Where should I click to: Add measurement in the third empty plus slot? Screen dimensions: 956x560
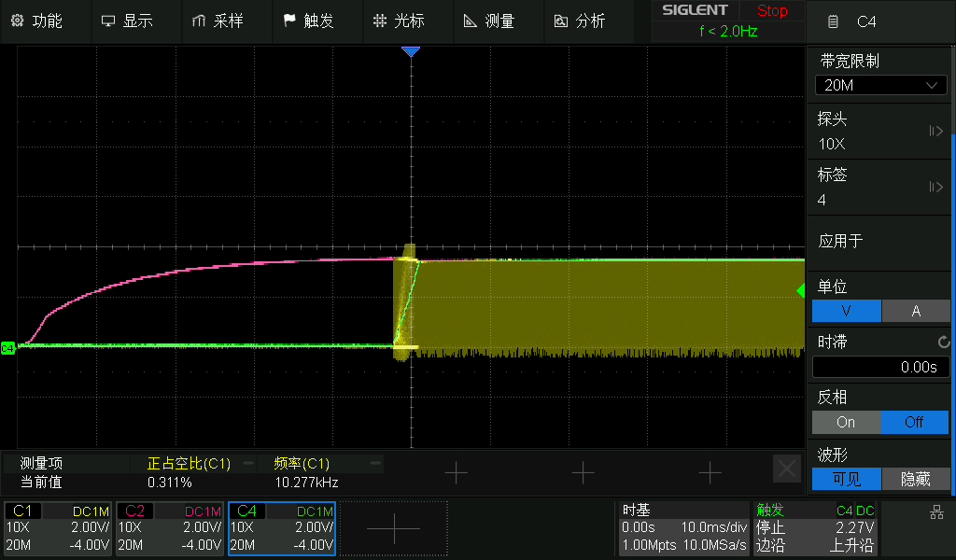coord(710,472)
